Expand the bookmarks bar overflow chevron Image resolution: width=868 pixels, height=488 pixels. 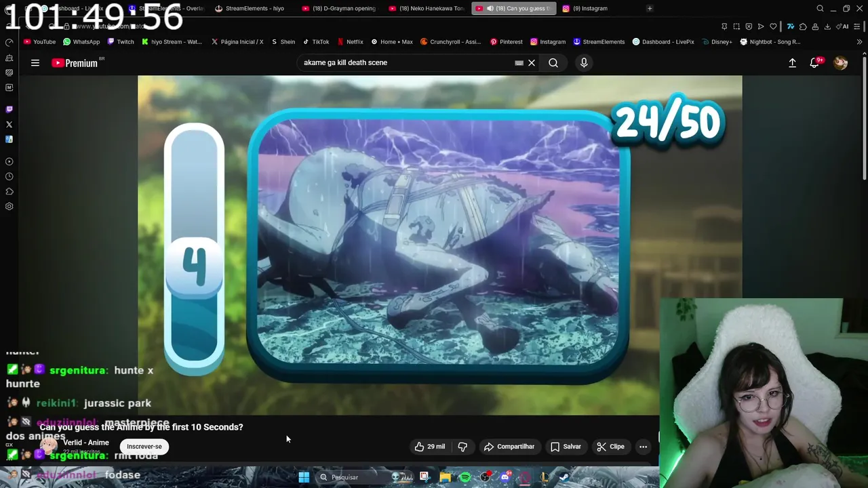tap(859, 41)
